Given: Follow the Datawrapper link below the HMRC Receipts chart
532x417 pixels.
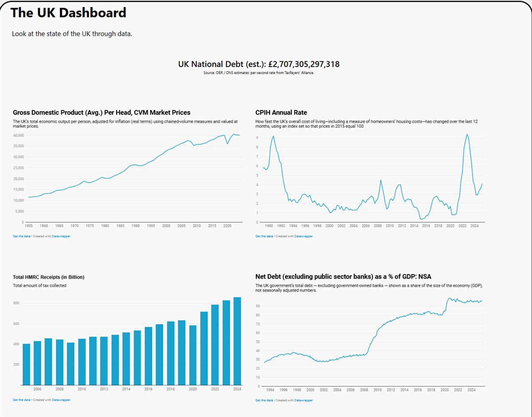Looking at the screenshot, I should [61, 400].
